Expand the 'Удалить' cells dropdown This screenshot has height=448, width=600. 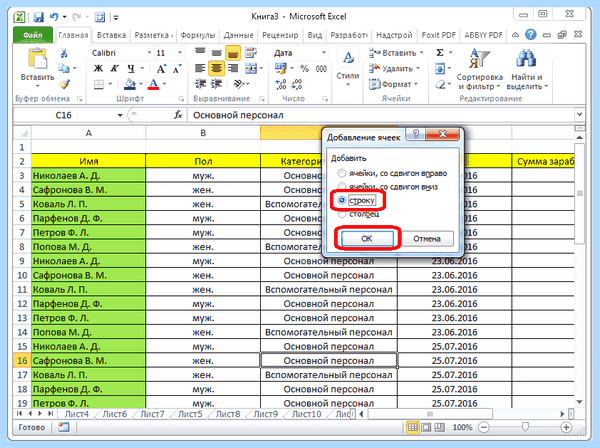pos(418,68)
